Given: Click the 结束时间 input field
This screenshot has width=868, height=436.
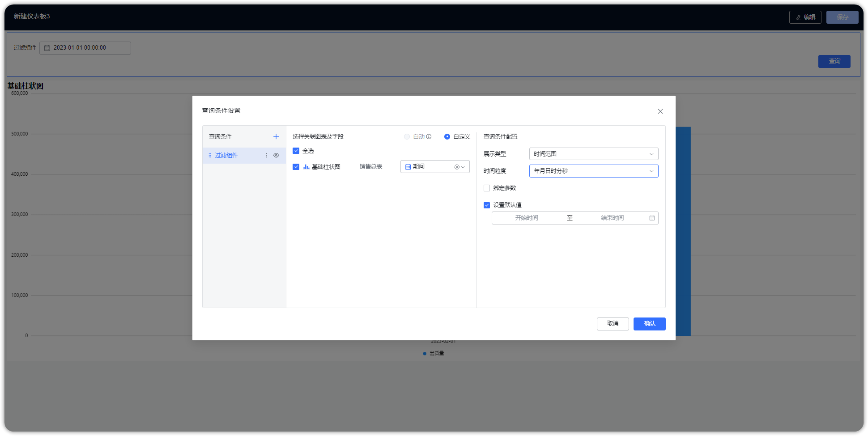Looking at the screenshot, I should [612, 218].
